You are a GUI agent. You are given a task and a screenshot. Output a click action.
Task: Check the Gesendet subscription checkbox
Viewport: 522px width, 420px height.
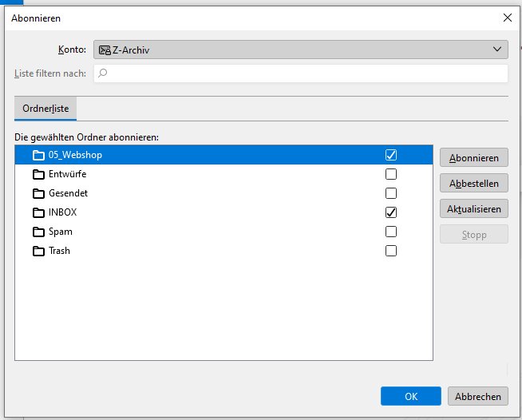[391, 193]
